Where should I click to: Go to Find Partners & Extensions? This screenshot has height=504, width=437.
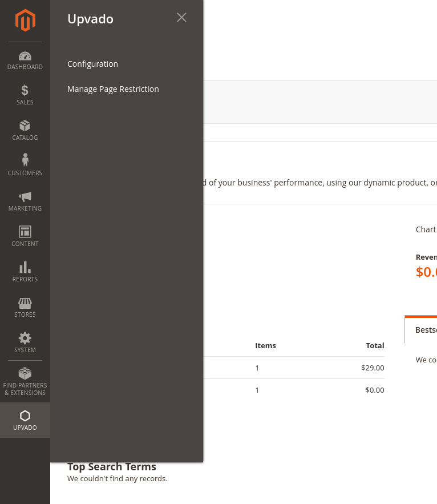[x=25, y=381]
